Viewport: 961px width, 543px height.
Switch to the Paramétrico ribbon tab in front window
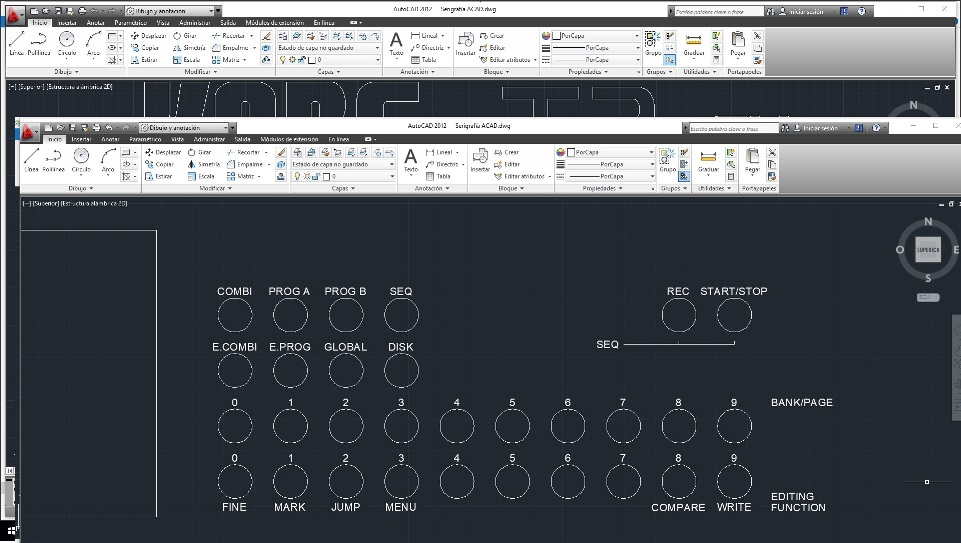click(144, 140)
